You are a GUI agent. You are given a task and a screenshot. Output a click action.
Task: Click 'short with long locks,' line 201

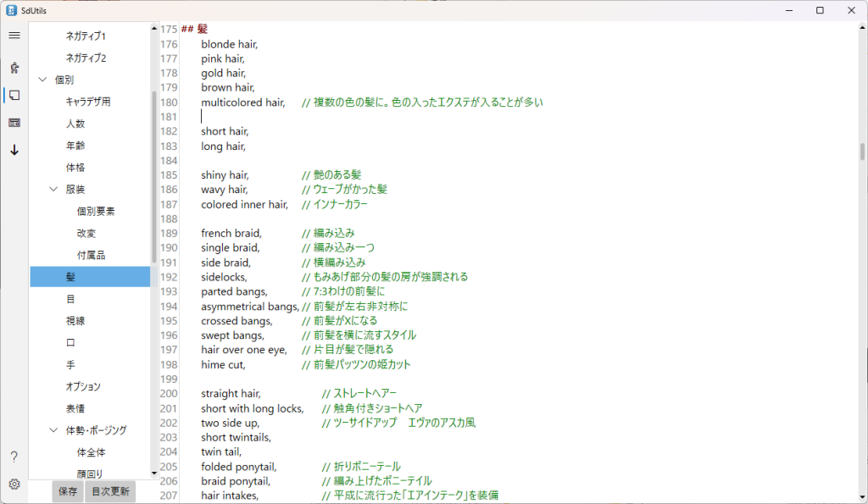point(253,408)
